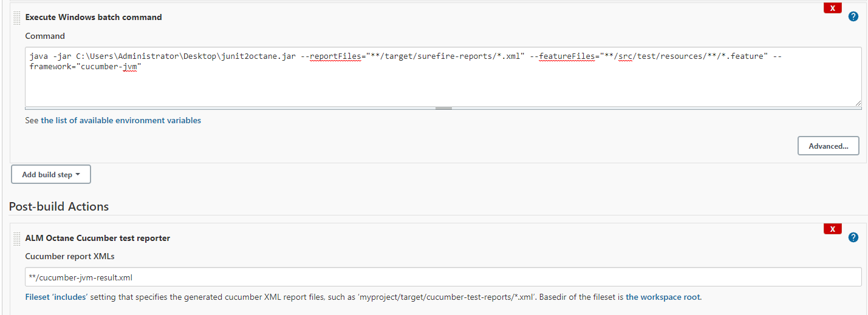Click the Command label
This screenshot has height=315, width=868.
click(45, 36)
